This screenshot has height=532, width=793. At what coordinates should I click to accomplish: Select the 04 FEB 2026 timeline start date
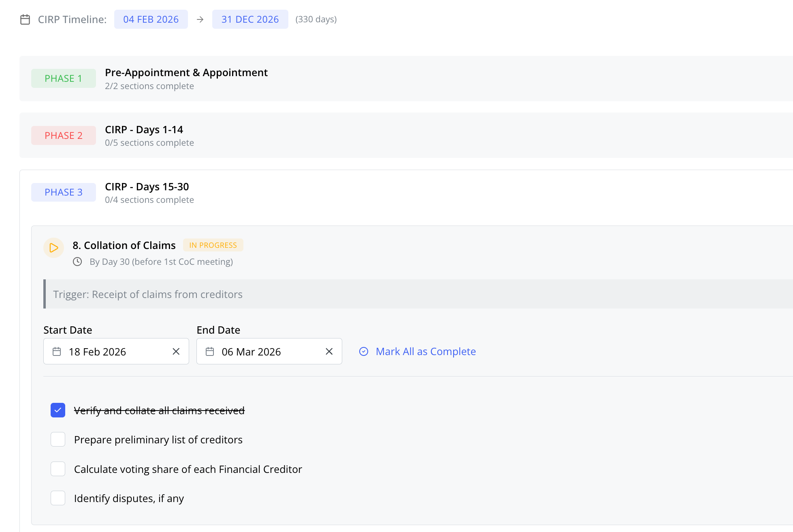[151, 19]
